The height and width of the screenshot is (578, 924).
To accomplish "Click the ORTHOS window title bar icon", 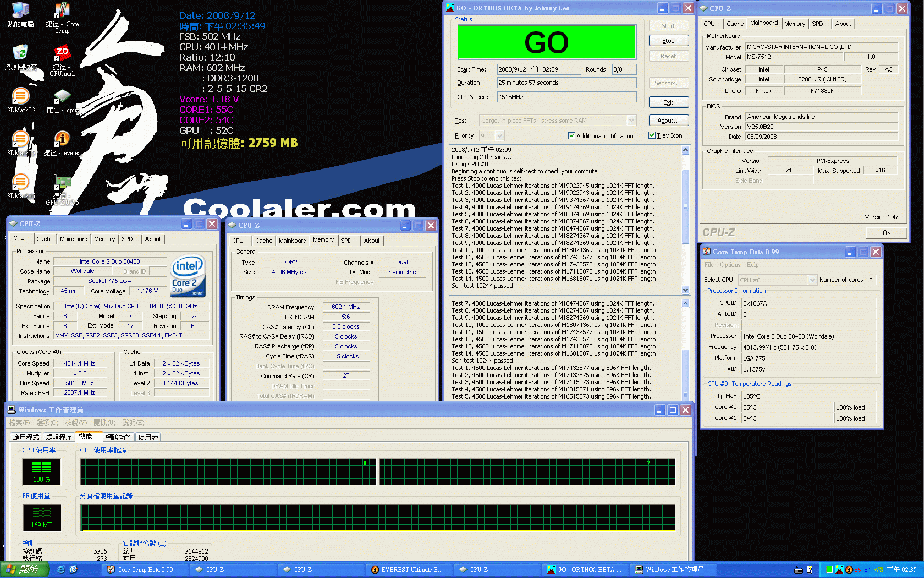I will tap(450, 8).
